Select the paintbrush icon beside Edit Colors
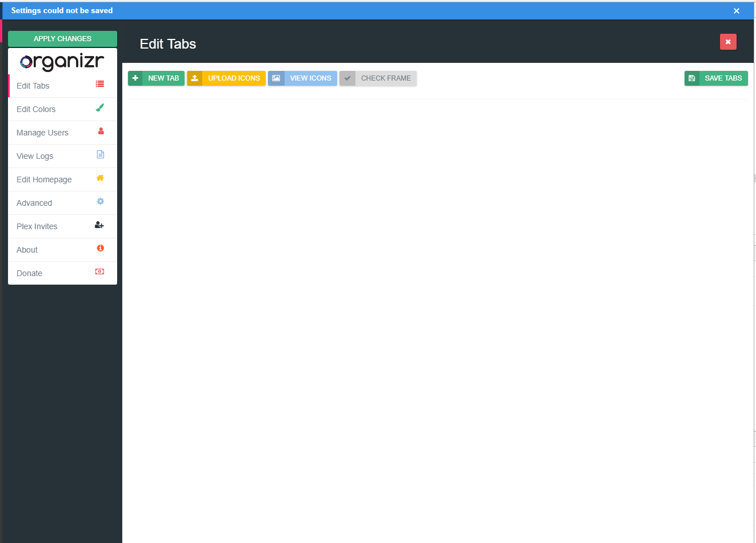Viewport: 756px width, 543px height. click(x=100, y=107)
